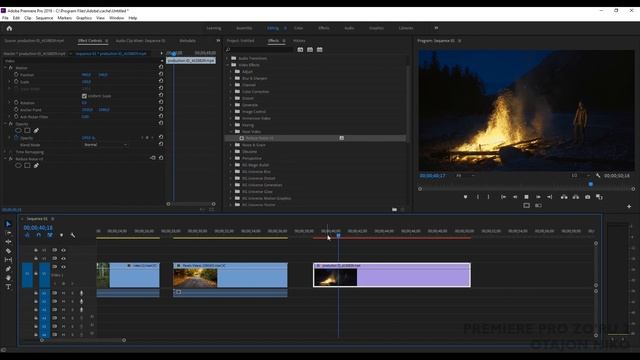
Task: Select the Slip tool
Action: click(8, 260)
